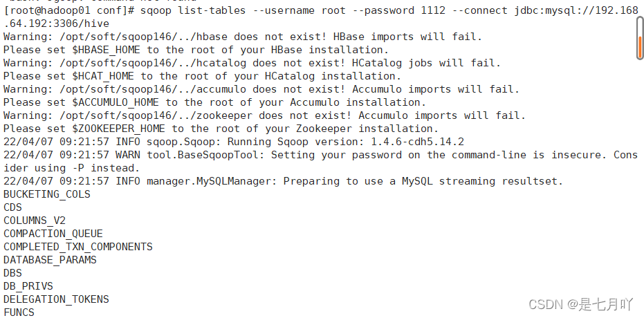Click the $HCAT_HOME variable in the warning
The width and height of the screenshot is (644, 318).
point(103,76)
